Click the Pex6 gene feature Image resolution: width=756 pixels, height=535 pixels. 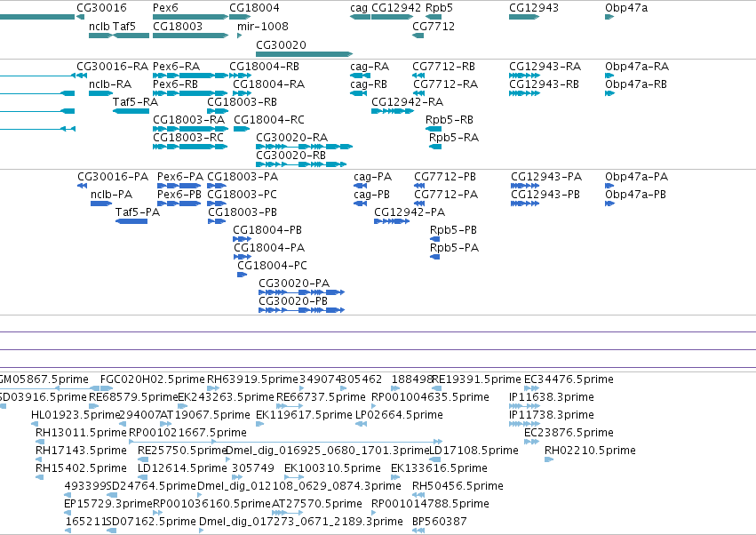(x=190, y=17)
